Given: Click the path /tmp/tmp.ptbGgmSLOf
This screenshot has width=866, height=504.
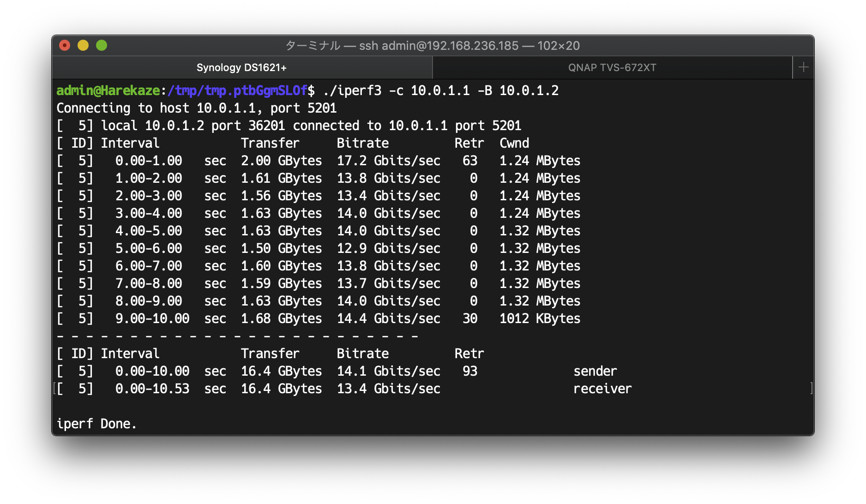Looking at the screenshot, I should click(x=237, y=90).
